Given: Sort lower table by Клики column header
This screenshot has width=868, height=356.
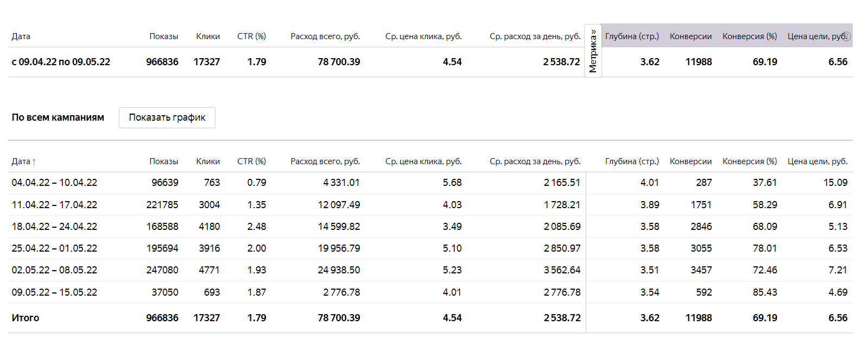Looking at the screenshot, I should click(208, 161).
